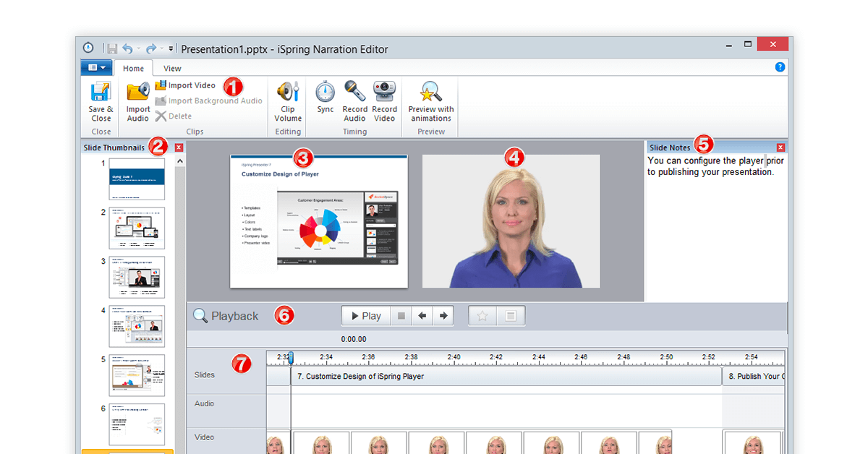Select slide 4 thumbnail
This screenshot has height=454, width=868.
(137, 326)
